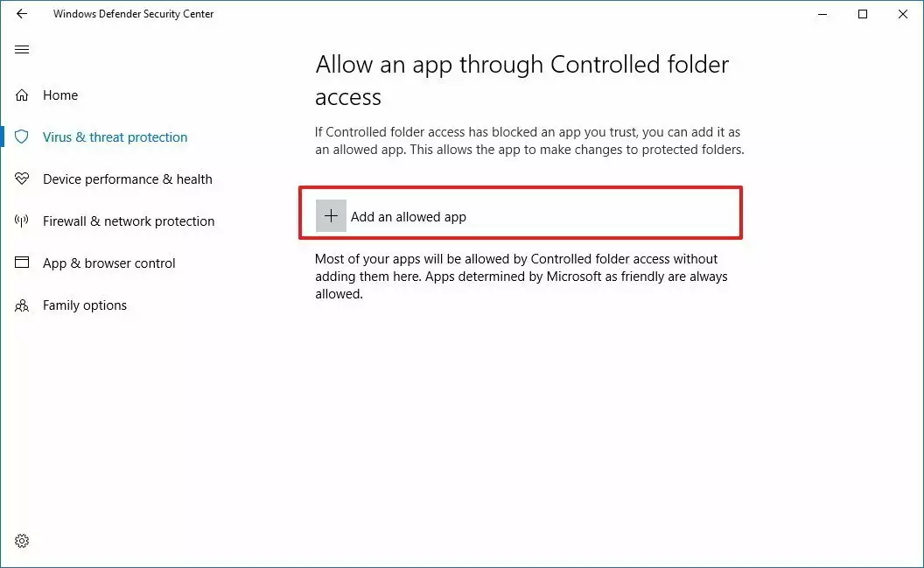Open the firewall antenna signal icon
The height and width of the screenshot is (568, 924).
[22, 221]
